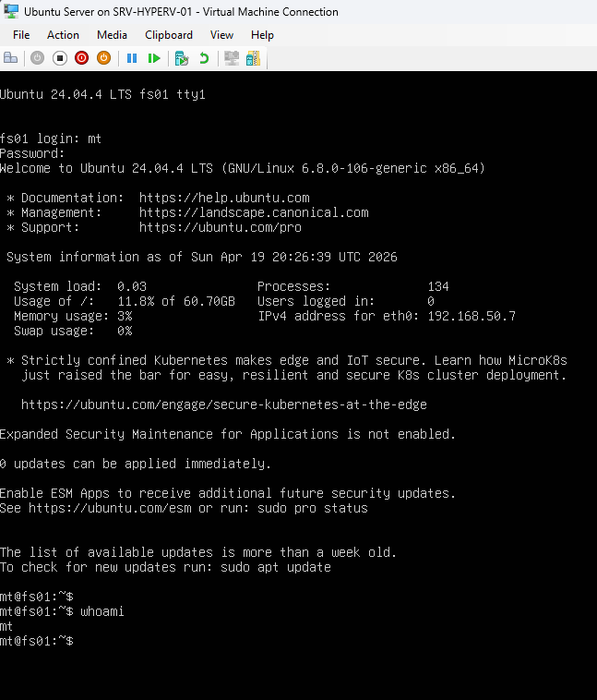Open the File menu

(21, 35)
